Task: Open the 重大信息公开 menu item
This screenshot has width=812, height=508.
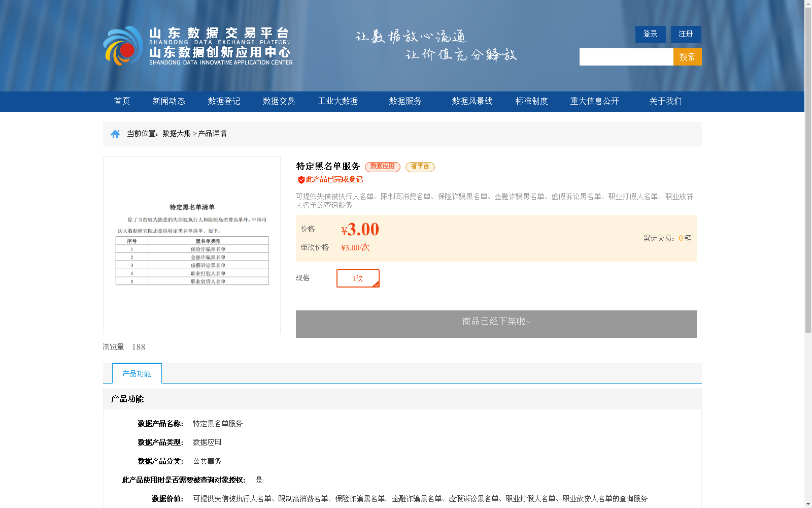Action: tap(594, 101)
